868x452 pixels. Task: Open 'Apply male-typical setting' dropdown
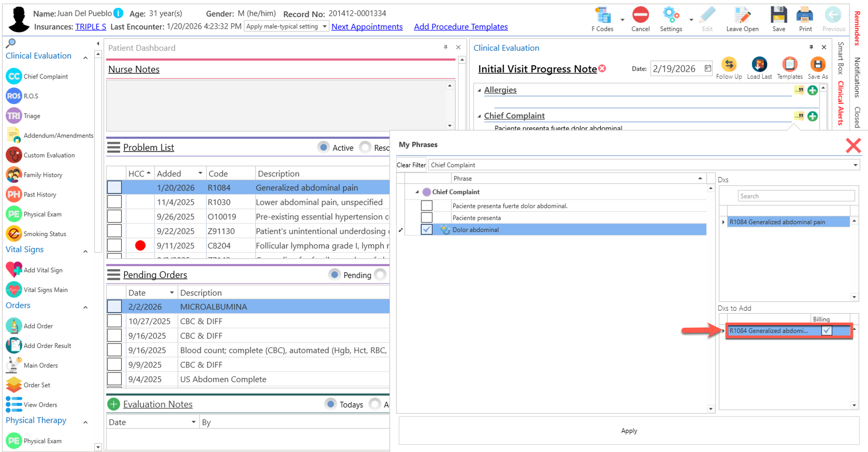(324, 26)
